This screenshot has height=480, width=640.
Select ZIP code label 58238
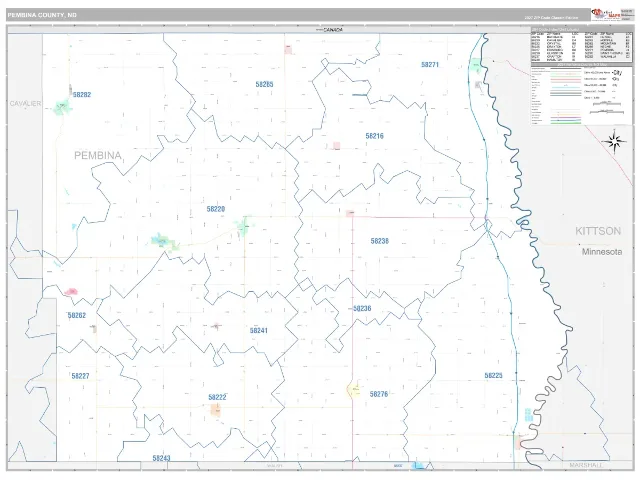pos(380,241)
